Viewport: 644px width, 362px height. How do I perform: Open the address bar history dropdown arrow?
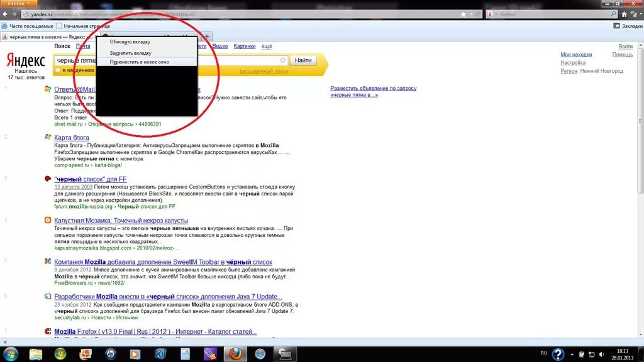click(x=471, y=14)
